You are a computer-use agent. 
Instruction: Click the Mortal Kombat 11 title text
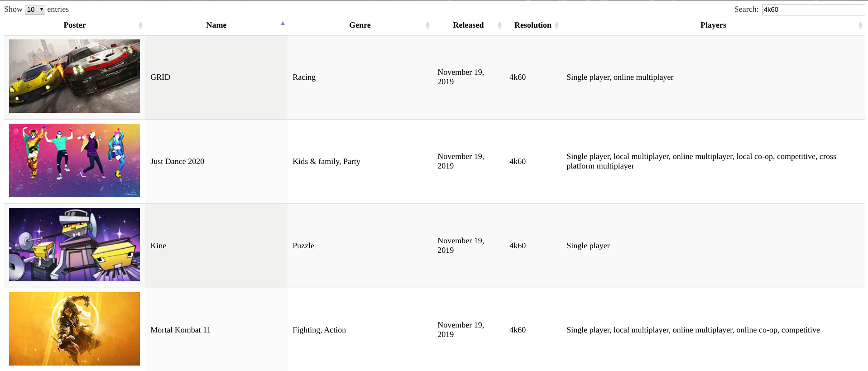pos(180,330)
